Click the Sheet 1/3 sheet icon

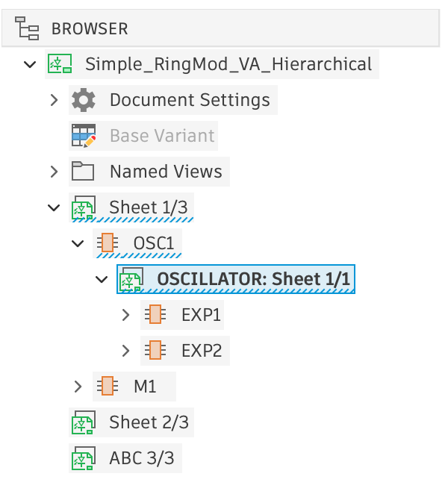pyautogui.click(x=84, y=207)
